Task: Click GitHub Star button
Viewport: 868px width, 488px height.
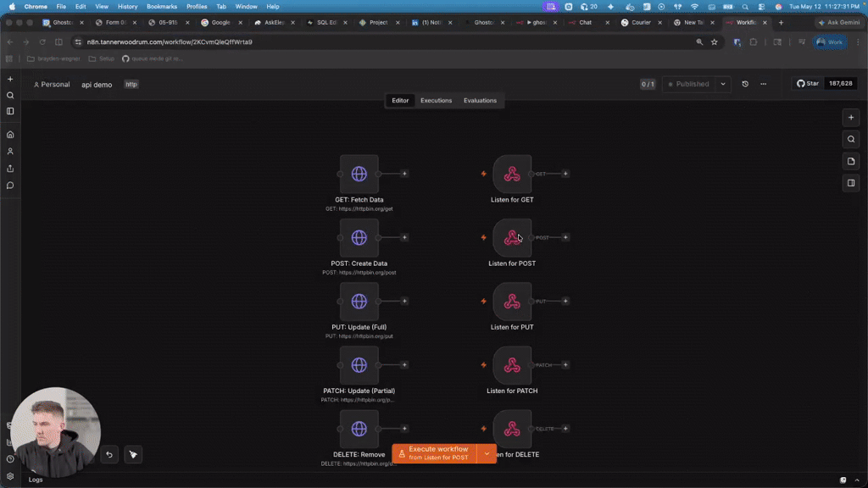Action: 808,84
